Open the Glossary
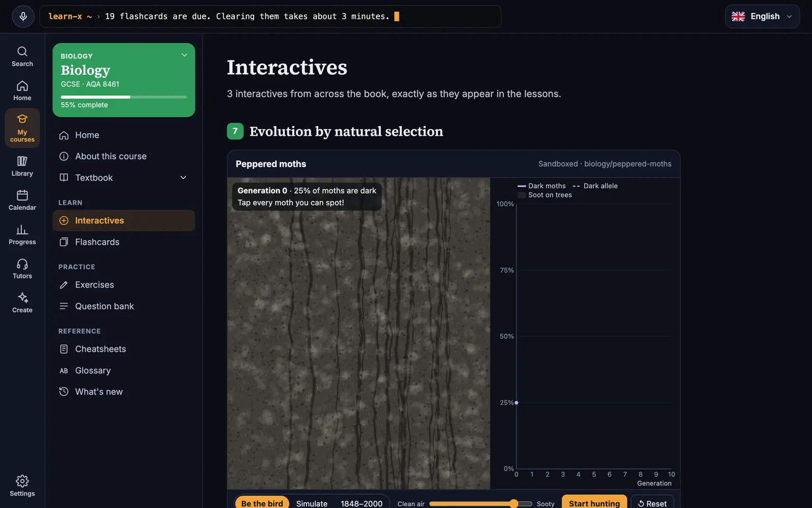This screenshot has height=508, width=812. [124, 371]
